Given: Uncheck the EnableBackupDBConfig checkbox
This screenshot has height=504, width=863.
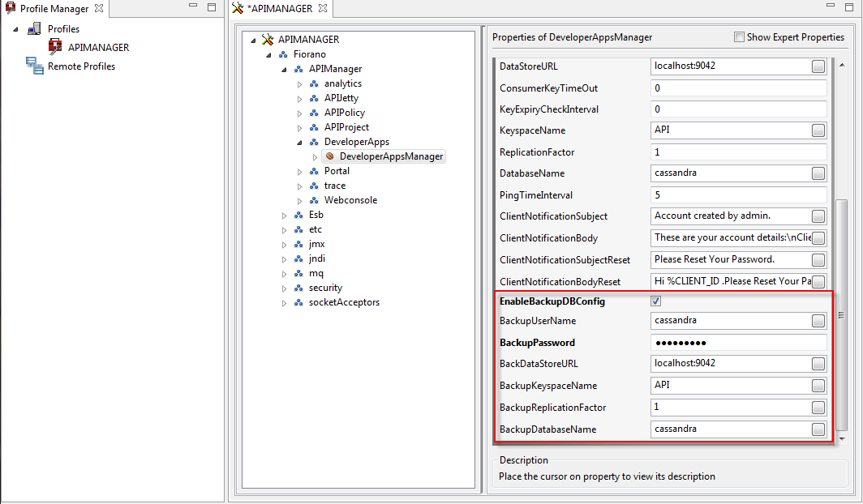Looking at the screenshot, I should point(656,301).
